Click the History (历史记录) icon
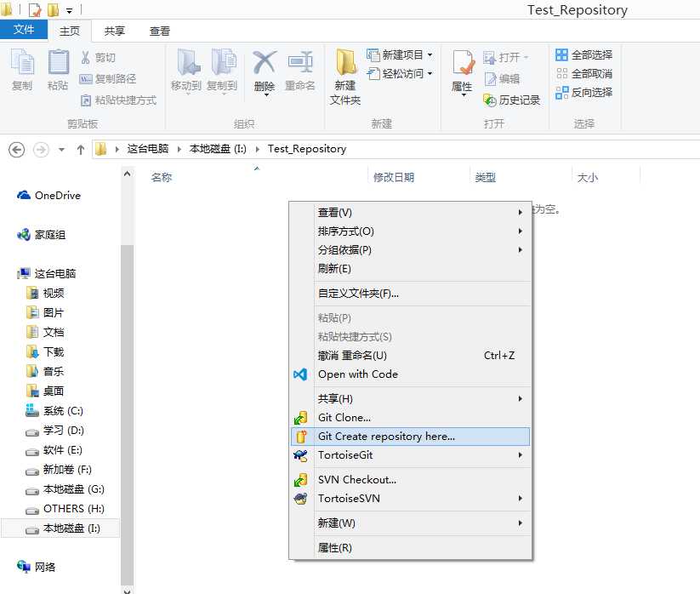 pyautogui.click(x=490, y=100)
